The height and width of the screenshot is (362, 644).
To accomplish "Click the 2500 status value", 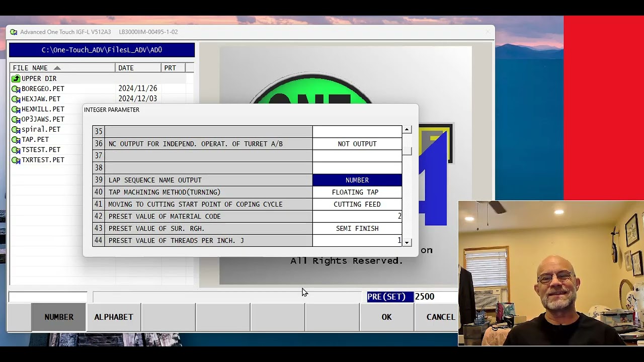I will click(425, 297).
